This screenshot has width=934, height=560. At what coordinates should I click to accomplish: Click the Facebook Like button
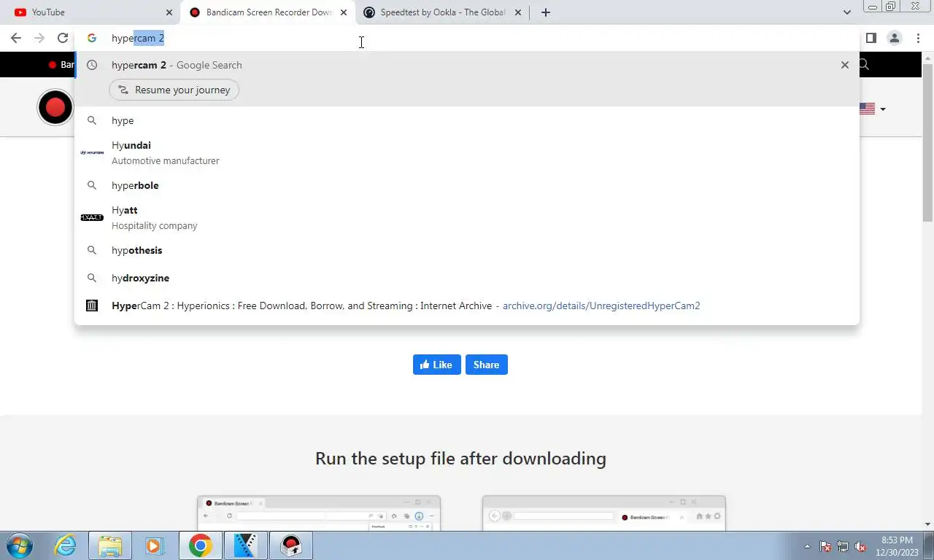click(437, 365)
